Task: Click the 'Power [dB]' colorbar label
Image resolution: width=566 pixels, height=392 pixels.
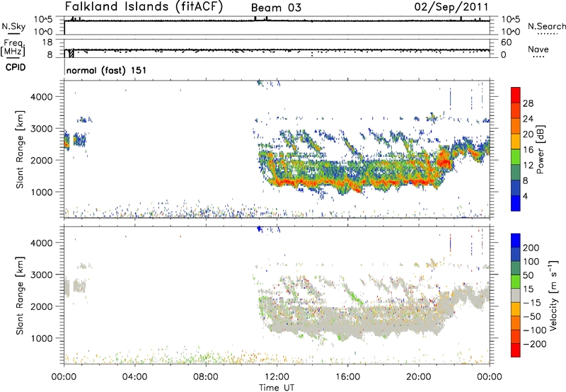Action: pos(540,149)
